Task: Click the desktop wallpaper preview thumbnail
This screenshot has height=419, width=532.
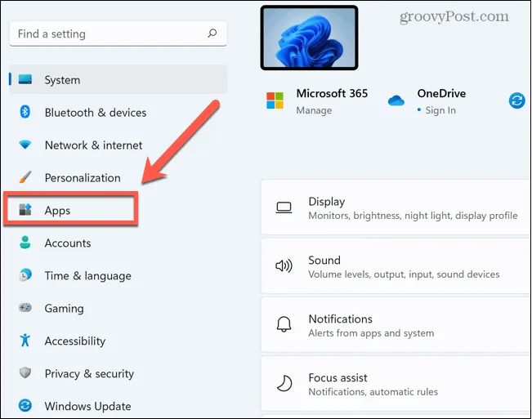Action: 309,38
